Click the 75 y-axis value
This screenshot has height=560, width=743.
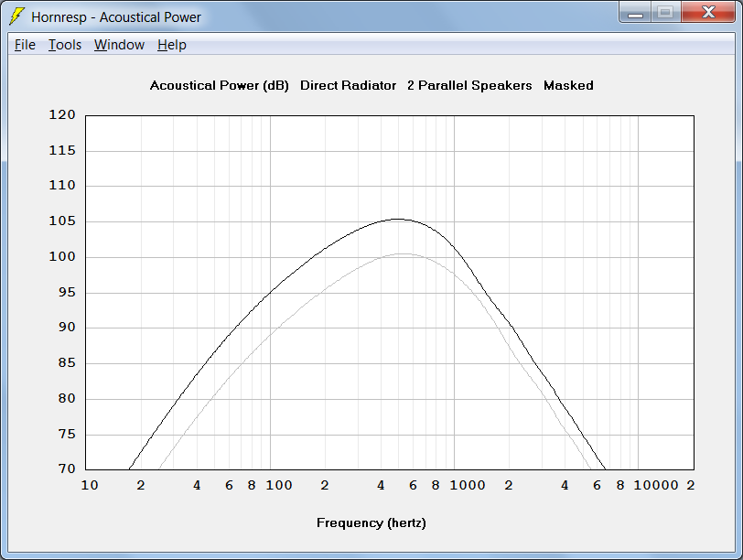[x=67, y=434]
